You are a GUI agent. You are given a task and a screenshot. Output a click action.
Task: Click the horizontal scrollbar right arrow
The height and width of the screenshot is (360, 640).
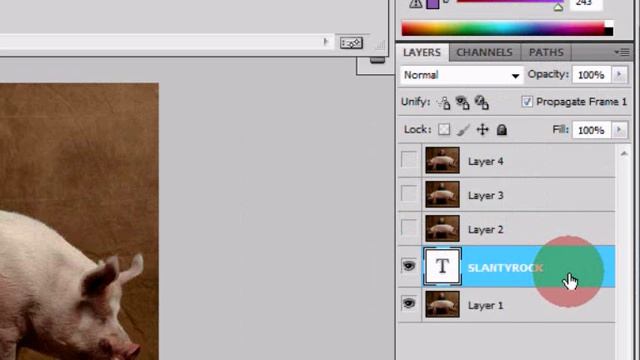325,42
